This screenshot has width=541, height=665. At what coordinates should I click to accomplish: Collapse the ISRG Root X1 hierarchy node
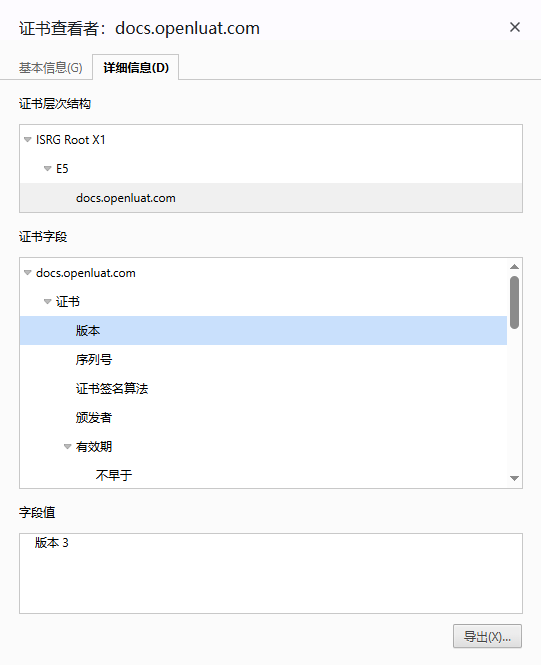coord(28,140)
